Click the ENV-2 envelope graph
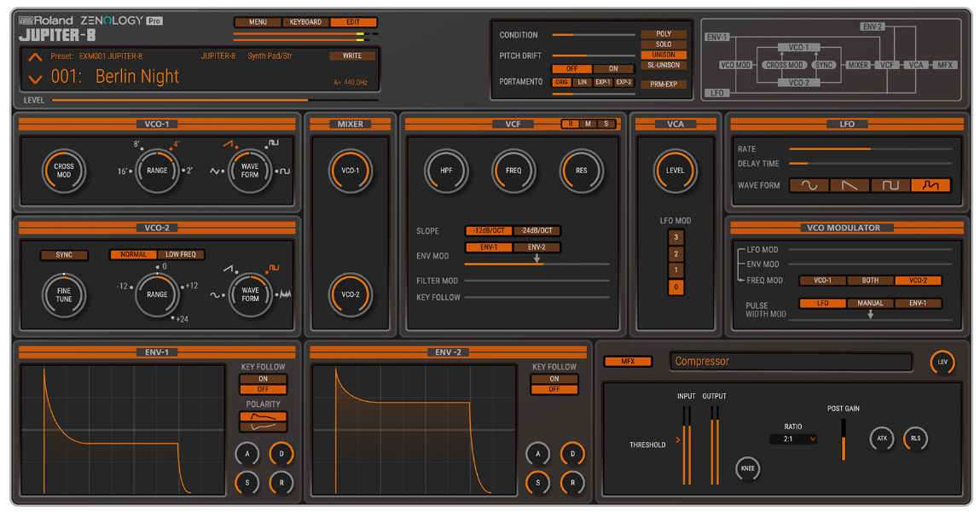 [414, 430]
